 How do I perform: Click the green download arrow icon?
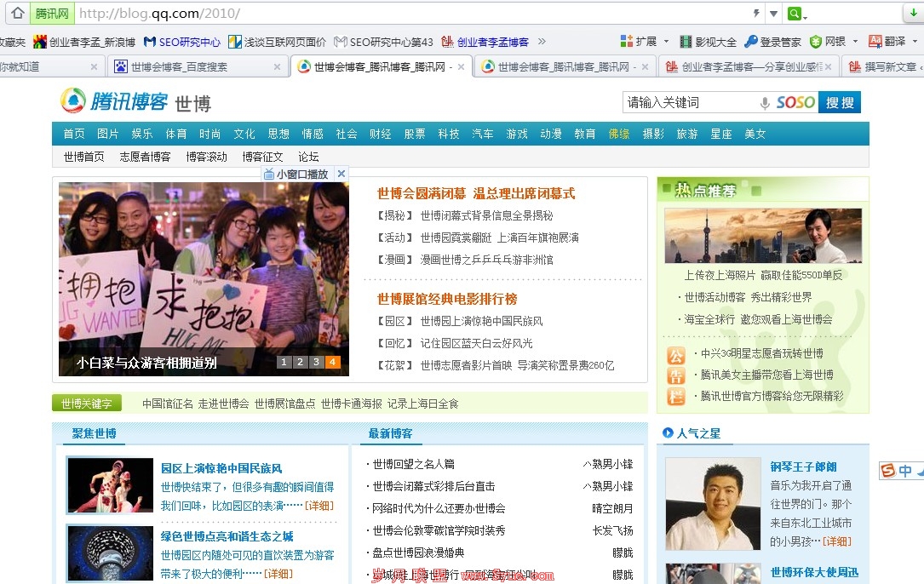point(914,13)
